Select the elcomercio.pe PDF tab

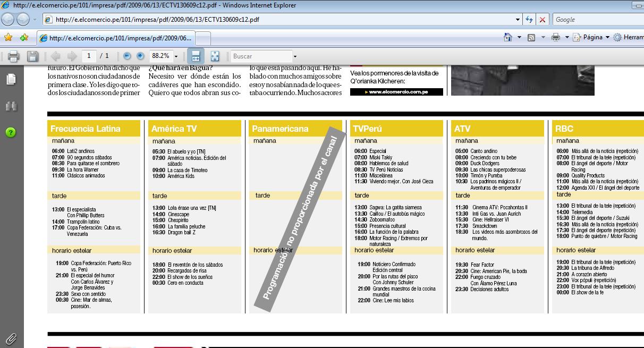[x=116, y=38]
